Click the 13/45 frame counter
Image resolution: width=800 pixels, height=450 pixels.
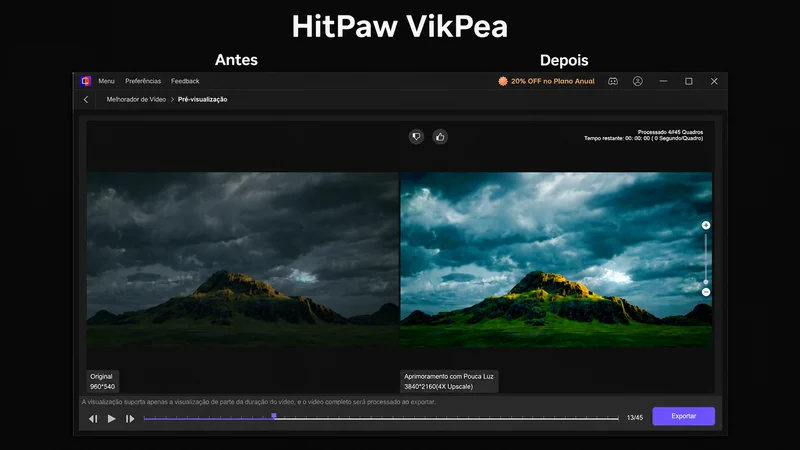click(635, 418)
